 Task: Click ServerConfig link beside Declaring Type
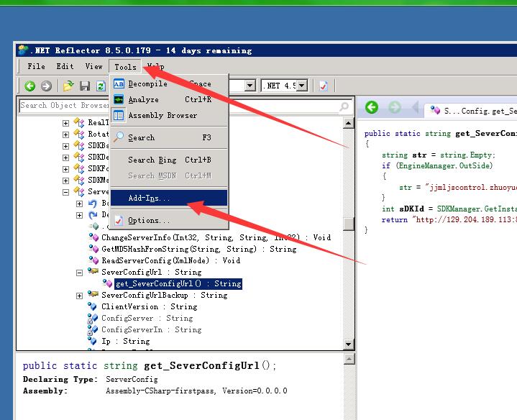132,379
